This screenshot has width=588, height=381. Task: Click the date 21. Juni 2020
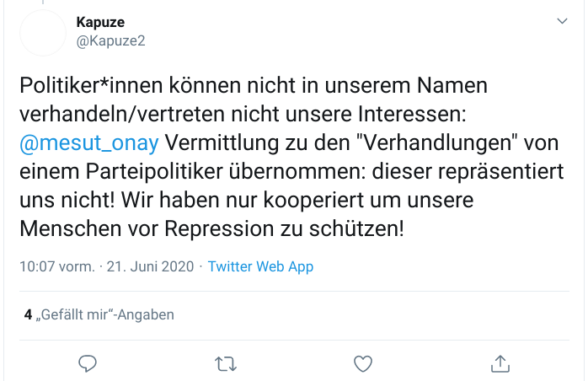coord(151,266)
